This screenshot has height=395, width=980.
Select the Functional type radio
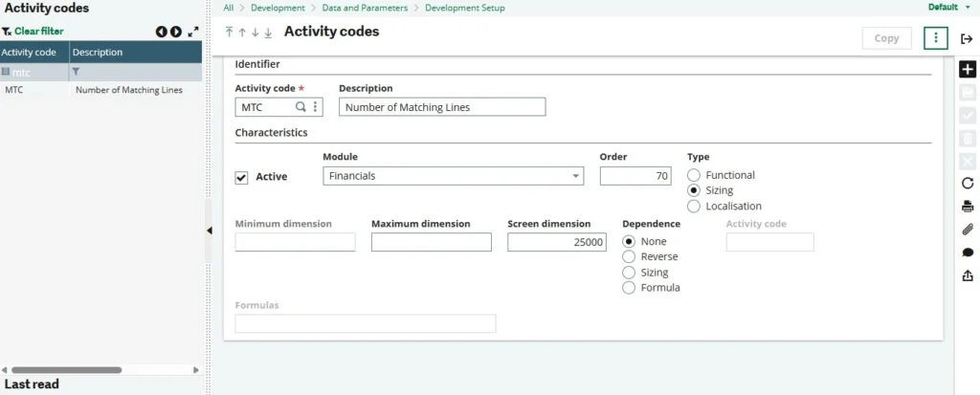[x=693, y=176]
